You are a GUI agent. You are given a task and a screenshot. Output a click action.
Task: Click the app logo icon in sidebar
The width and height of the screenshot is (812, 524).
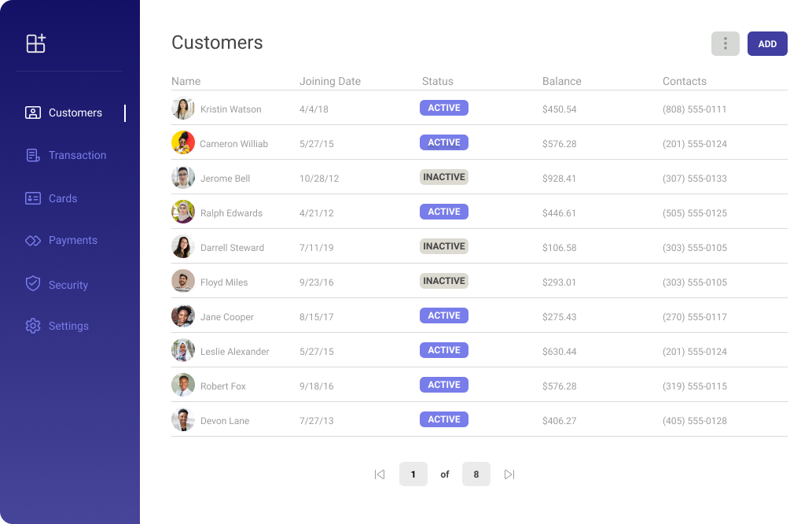35,43
